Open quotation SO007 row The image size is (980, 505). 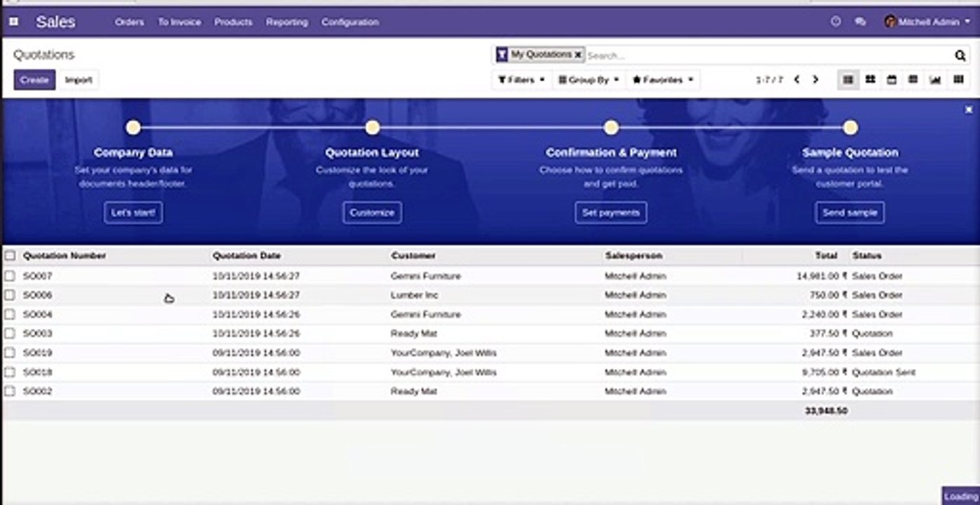tap(490, 276)
